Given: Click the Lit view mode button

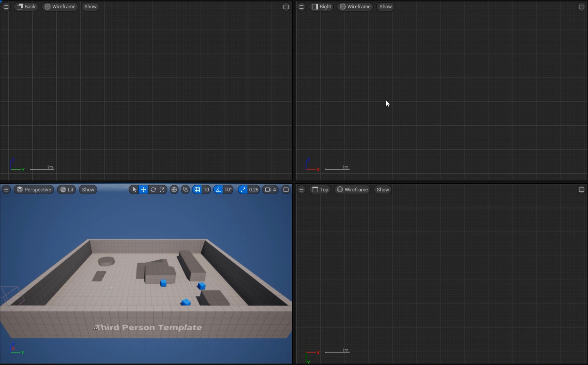Looking at the screenshot, I should pos(67,190).
